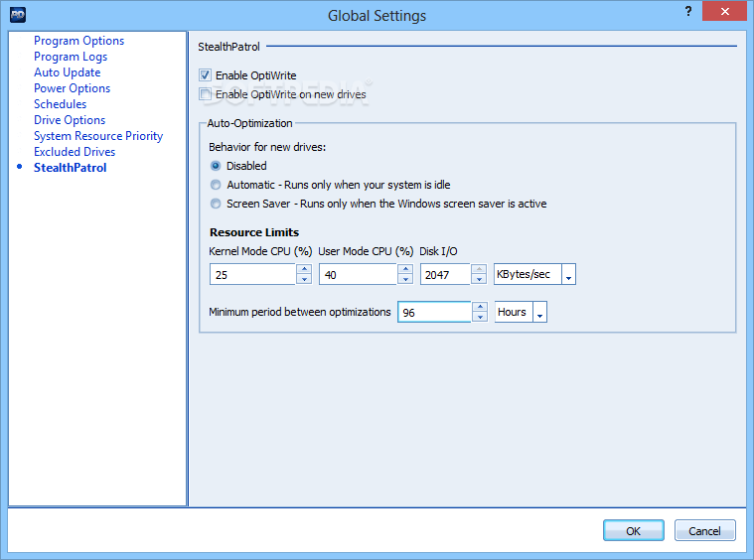Increase User Mode CPU percentage

[x=405, y=269]
